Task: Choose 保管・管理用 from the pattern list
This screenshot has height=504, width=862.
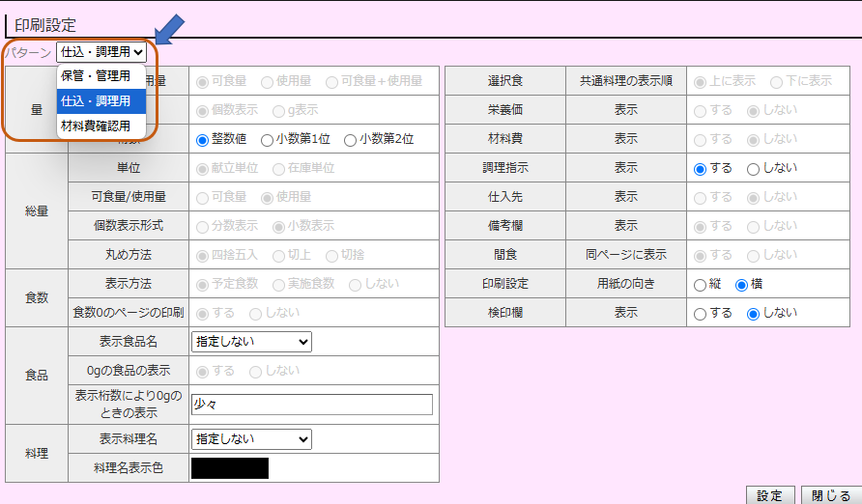Action: point(96,76)
